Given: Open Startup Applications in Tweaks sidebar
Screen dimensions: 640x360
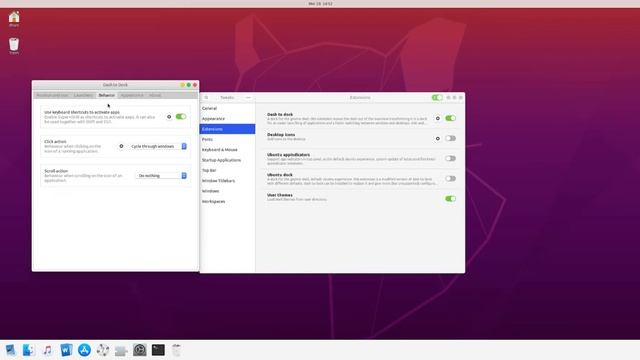Looking at the screenshot, I should click(x=227, y=160).
